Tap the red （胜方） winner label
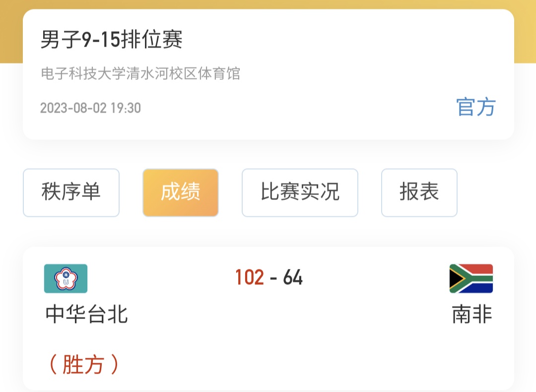 (83, 365)
